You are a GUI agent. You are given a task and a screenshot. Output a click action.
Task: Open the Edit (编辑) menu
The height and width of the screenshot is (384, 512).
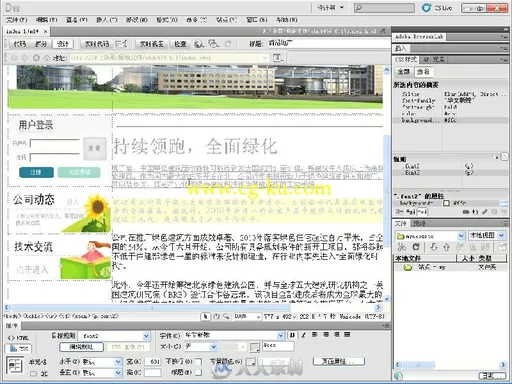(47, 20)
